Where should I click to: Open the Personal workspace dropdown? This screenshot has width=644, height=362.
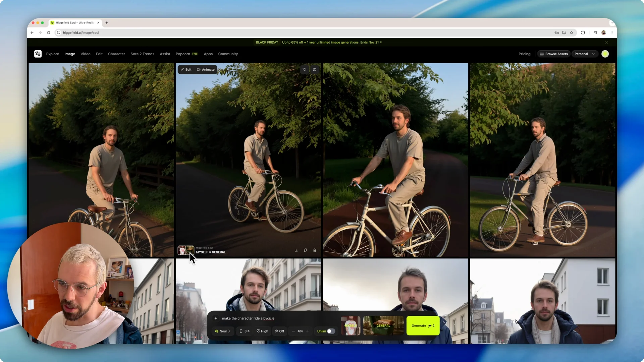(x=585, y=54)
